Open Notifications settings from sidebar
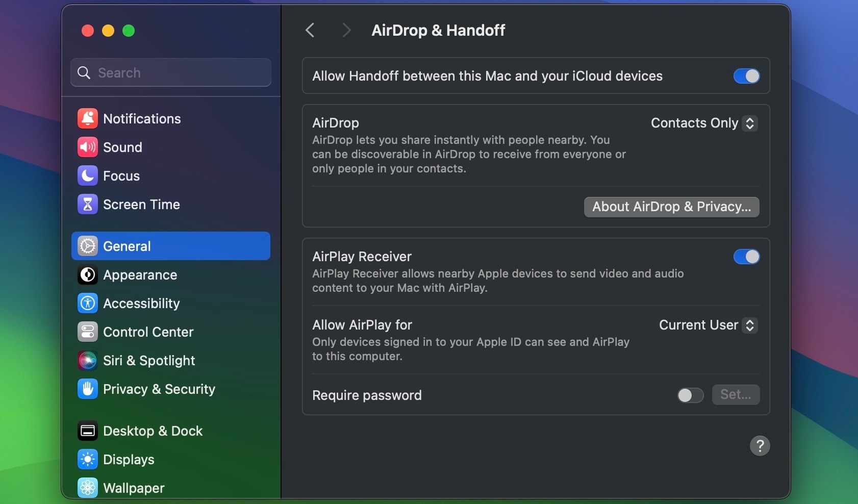Screen dimensions: 858x504 141,118
